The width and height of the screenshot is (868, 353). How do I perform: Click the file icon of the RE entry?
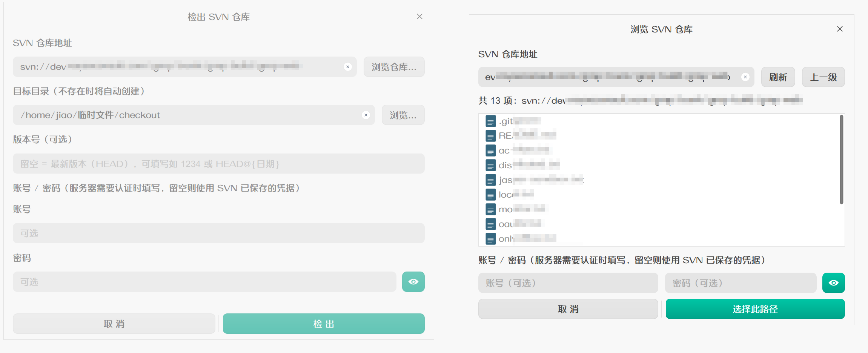click(490, 136)
